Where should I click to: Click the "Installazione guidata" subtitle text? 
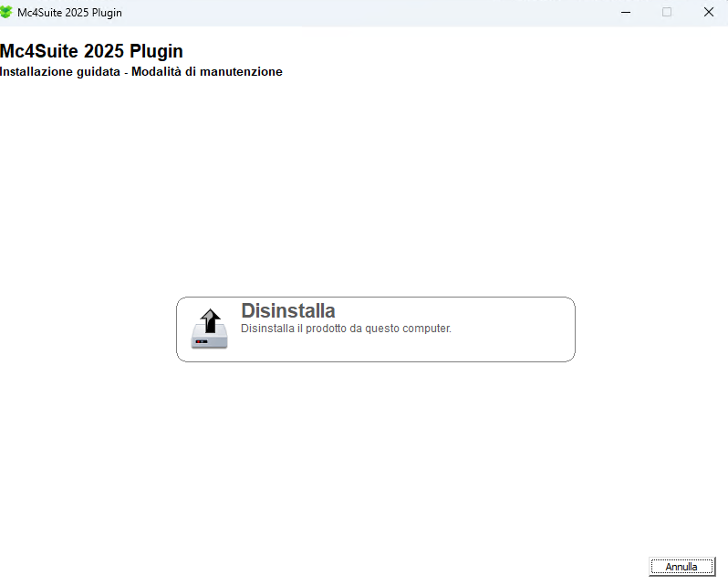(60, 72)
